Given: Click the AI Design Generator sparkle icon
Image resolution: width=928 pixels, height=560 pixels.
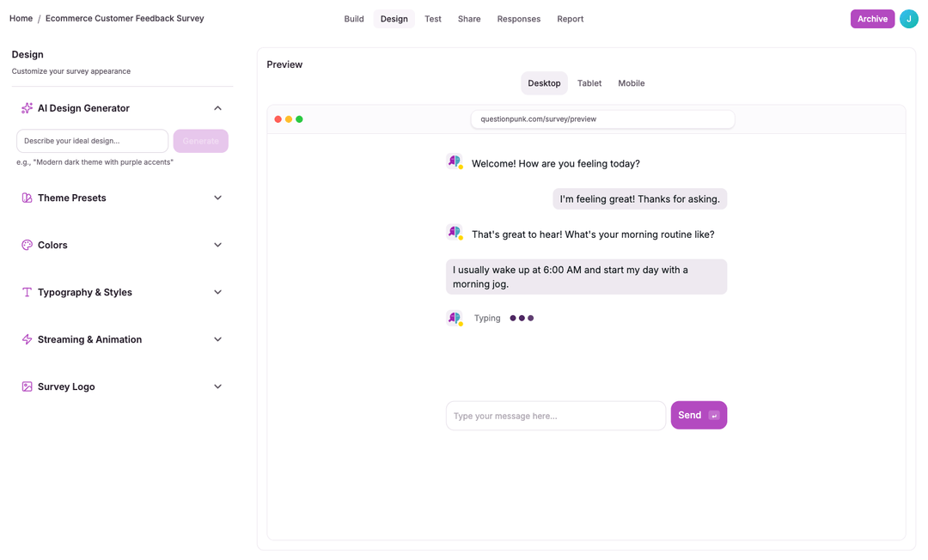Looking at the screenshot, I should point(26,108).
